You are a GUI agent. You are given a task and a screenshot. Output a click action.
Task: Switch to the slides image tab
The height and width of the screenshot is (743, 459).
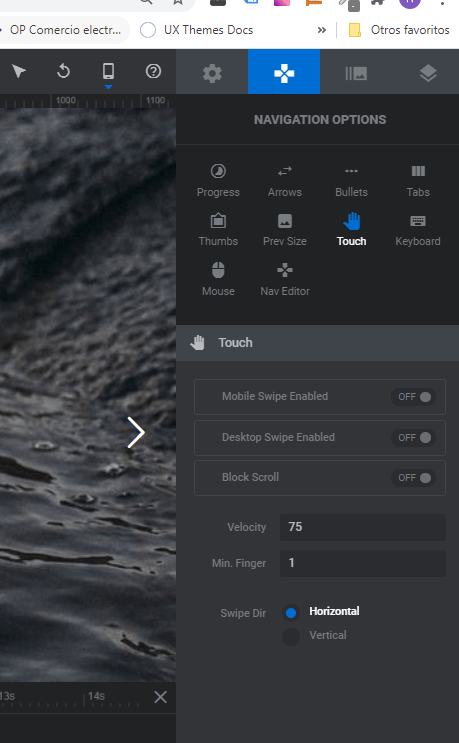tap(356, 72)
